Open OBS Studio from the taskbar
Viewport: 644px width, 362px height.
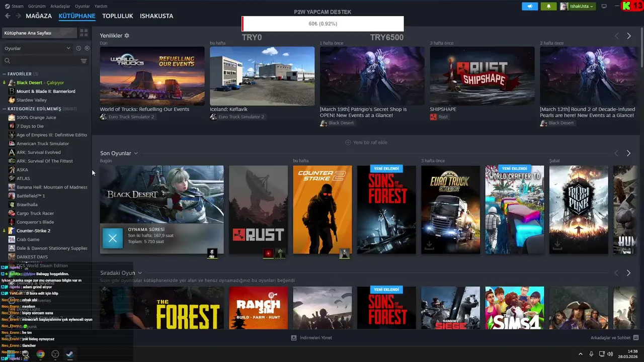[55, 354]
